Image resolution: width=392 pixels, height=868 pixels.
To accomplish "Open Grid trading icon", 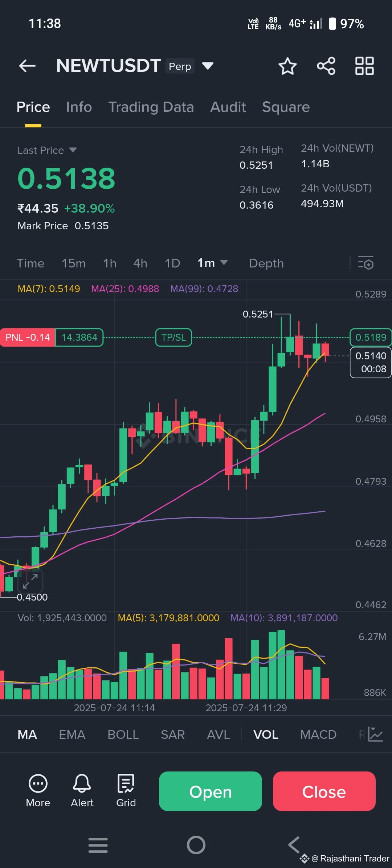I will tap(126, 791).
